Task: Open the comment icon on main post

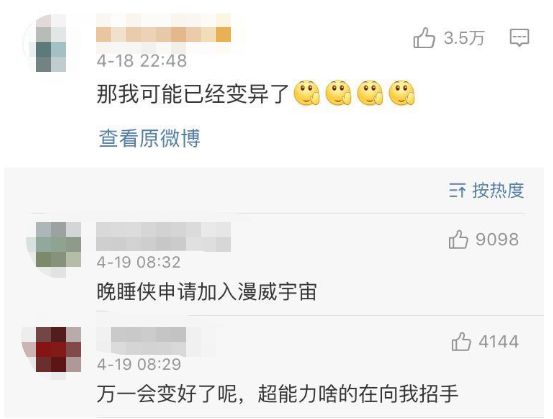Action: click(x=519, y=37)
